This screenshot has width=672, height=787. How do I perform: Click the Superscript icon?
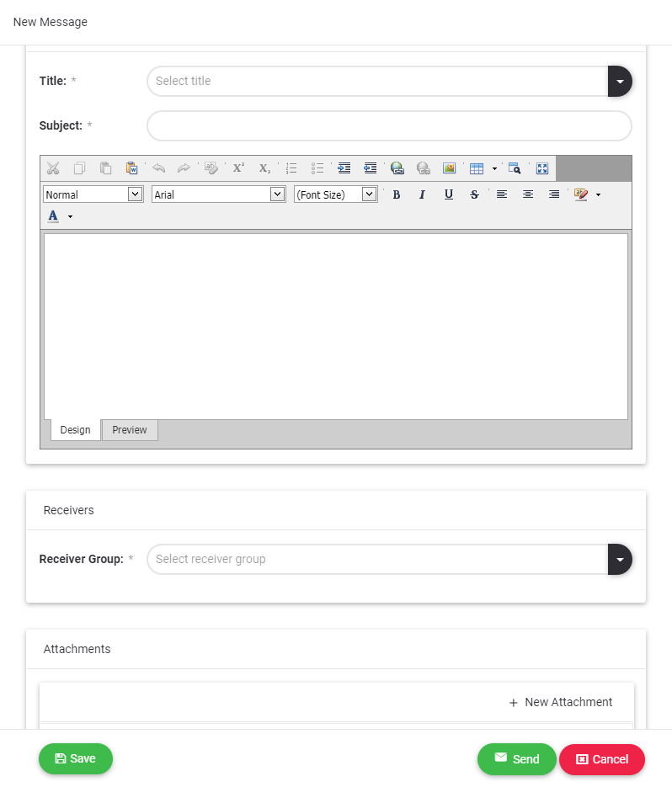pyautogui.click(x=238, y=168)
